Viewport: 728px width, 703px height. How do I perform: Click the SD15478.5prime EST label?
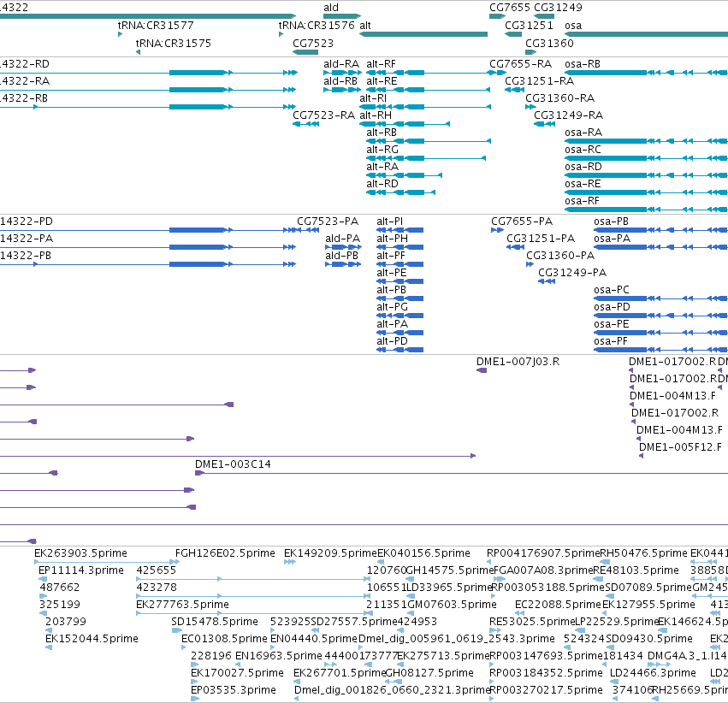point(215,622)
